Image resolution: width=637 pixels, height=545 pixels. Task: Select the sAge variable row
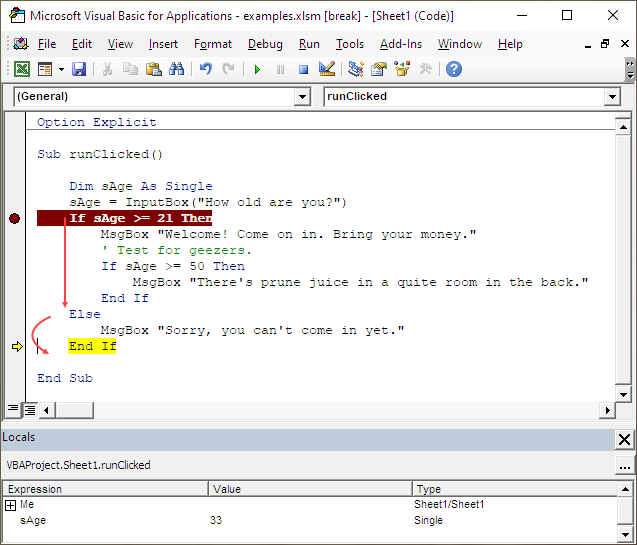point(310,520)
